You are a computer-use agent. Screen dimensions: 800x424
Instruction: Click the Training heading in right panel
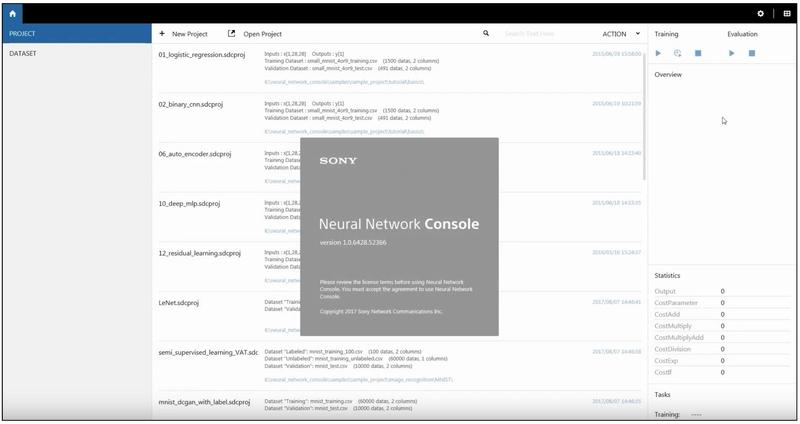tap(666, 34)
